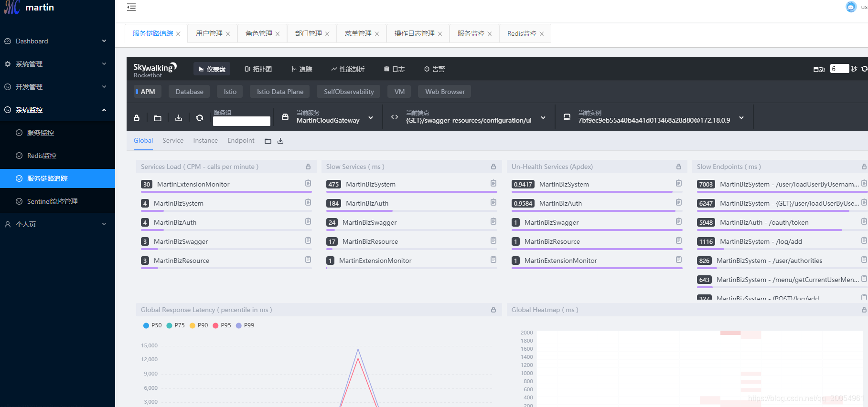Viewport: 868px width, 407px height.
Task: Open the 性能剖析 profiling view
Action: (x=348, y=69)
